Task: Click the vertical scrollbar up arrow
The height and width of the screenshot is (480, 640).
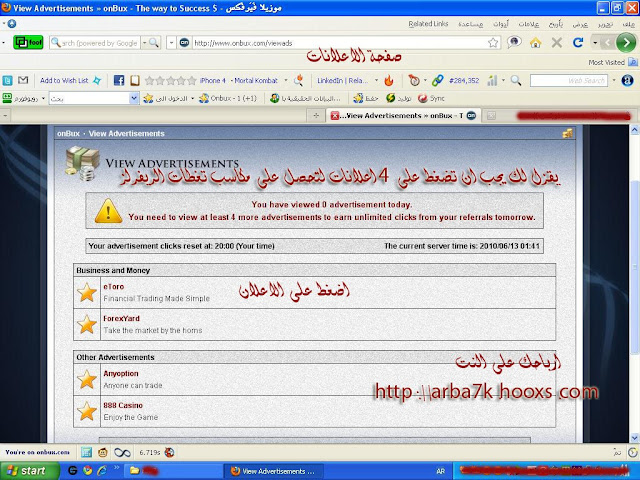Action: (x=635, y=130)
